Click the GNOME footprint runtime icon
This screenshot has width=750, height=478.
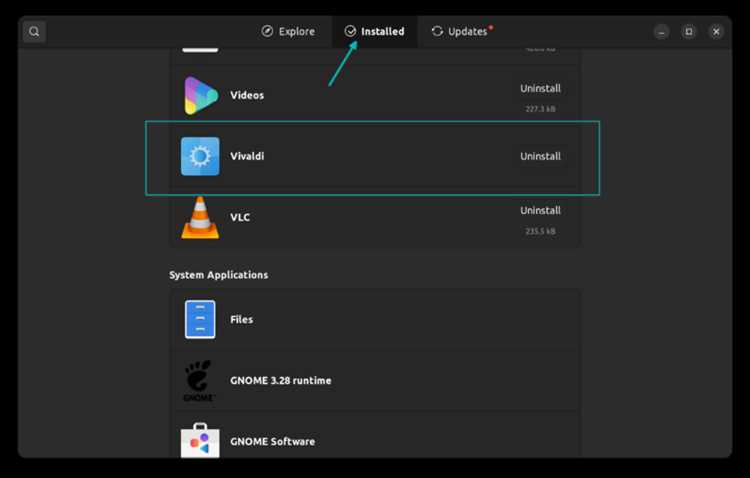coord(199,381)
